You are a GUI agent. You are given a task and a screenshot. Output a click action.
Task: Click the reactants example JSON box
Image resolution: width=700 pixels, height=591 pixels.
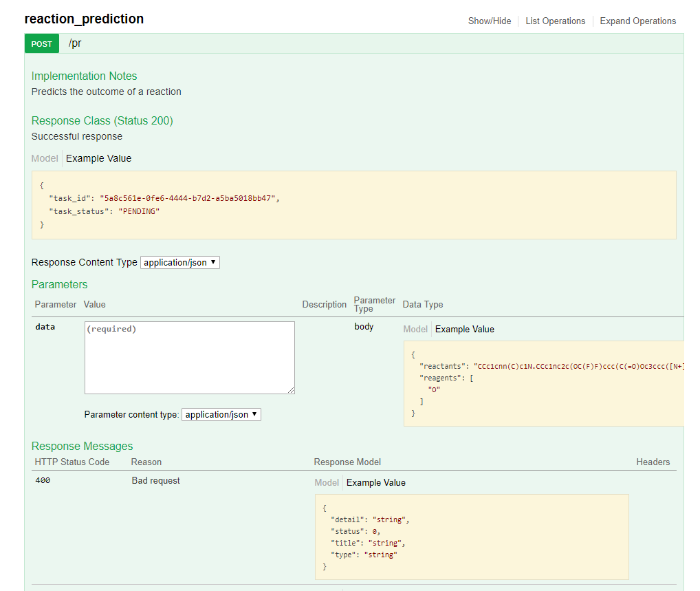544,384
